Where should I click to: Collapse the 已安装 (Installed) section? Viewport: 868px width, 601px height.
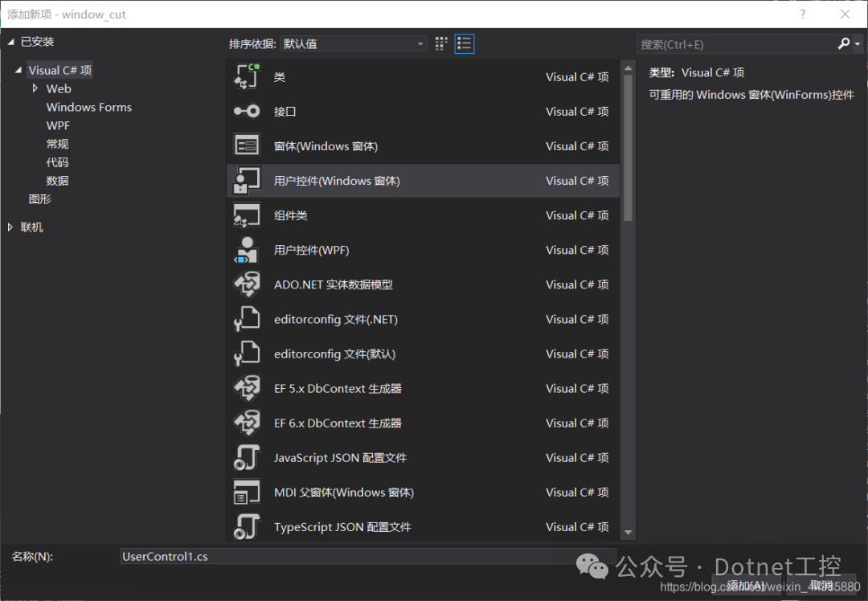pyautogui.click(x=10, y=42)
